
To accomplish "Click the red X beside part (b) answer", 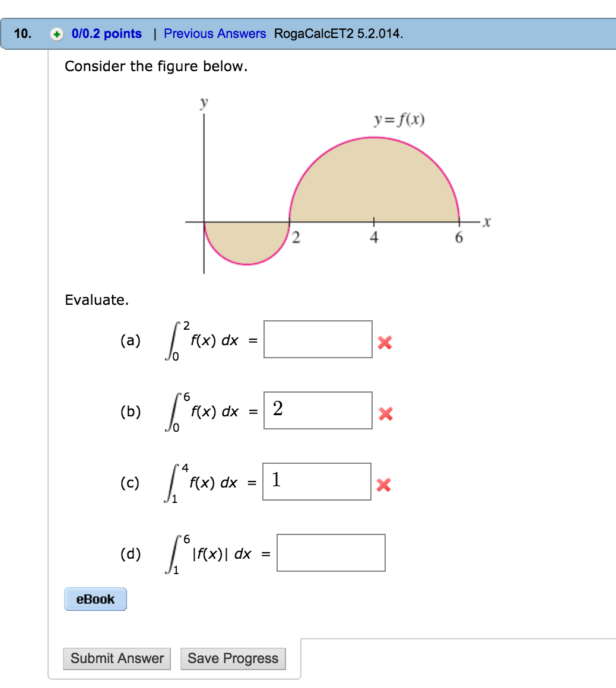I will click(385, 415).
